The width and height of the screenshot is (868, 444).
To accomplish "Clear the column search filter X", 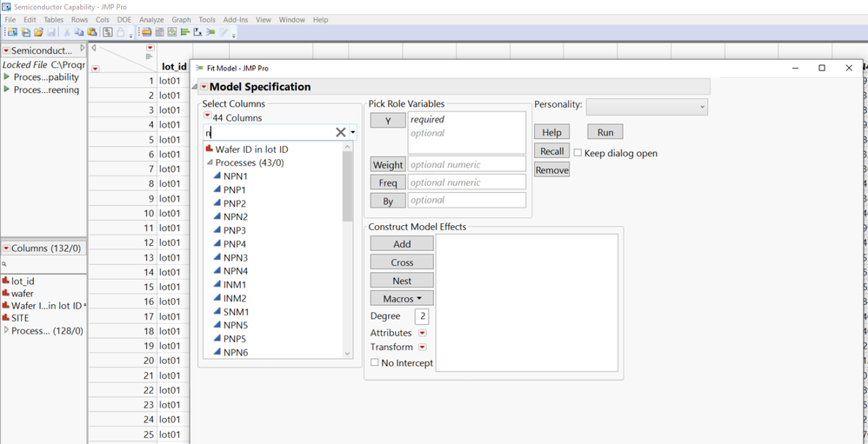I will click(x=341, y=132).
